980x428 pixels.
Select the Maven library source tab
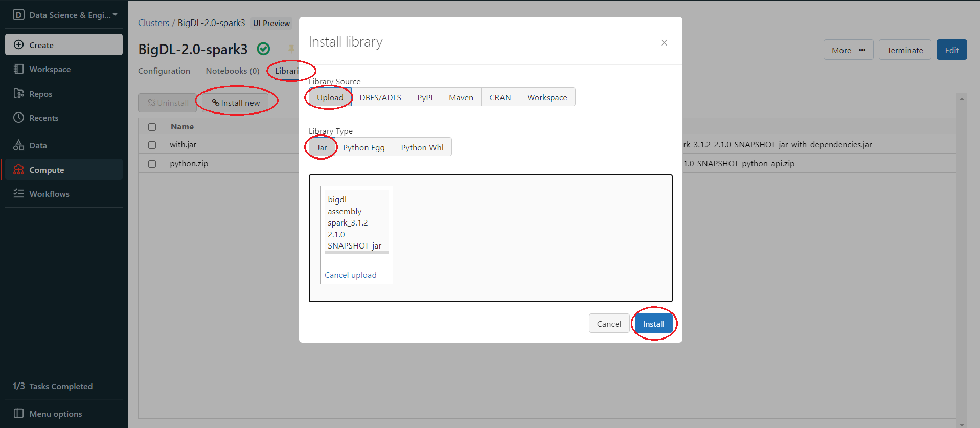(x=461, y=97)
